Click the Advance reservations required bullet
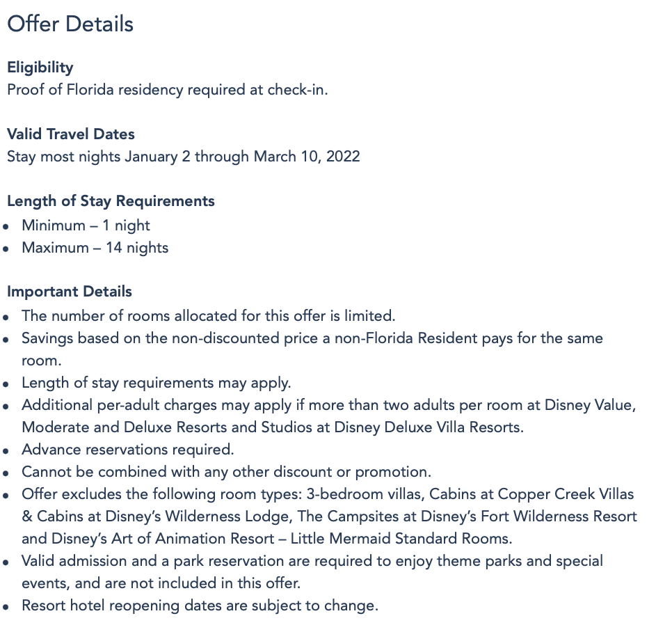 coord(127,450)
